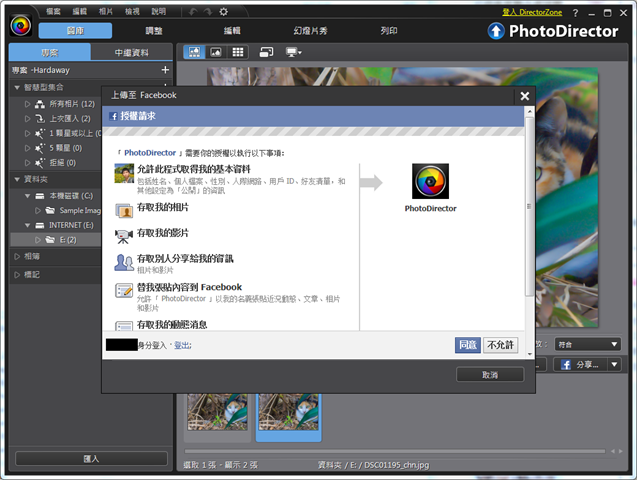637x480 pixels.
Task: Switch to the slideshow (幻燈片秀) module tab
Action: click(310, 31)
